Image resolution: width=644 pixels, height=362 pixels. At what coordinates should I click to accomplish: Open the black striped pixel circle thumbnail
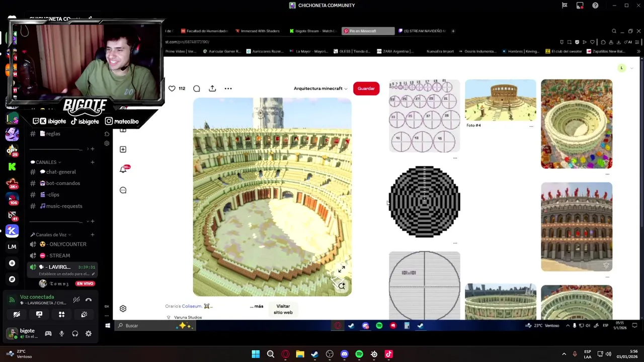coord(424,201)
